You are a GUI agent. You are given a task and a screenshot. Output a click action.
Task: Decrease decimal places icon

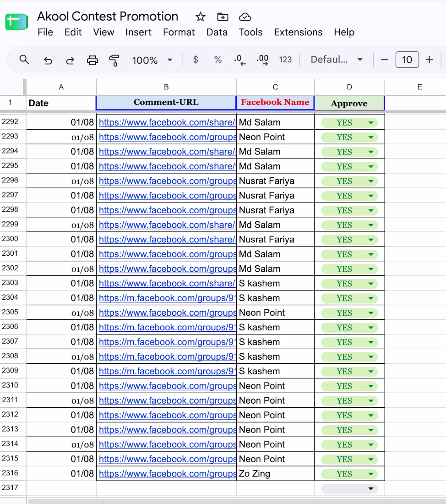tap(239, 60)
